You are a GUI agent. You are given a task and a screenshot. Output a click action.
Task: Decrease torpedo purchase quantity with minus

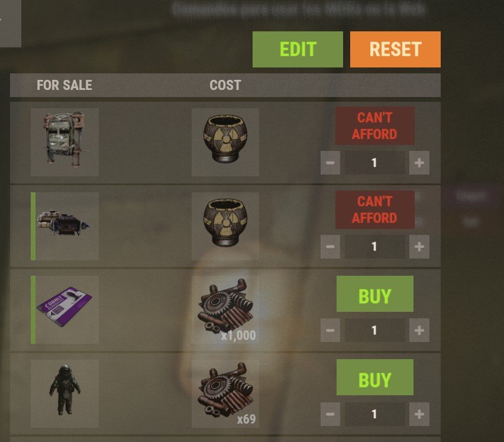(x=331, y=247)
